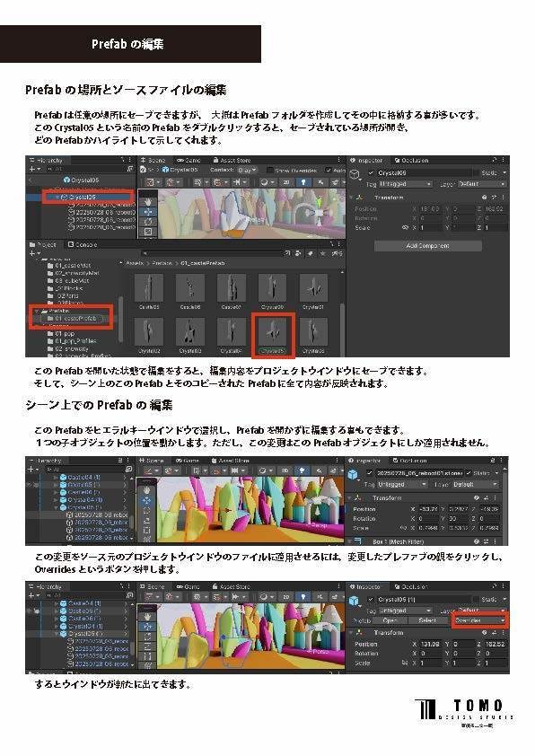Open the Layer Default dropdown in the top Inspector

coord(482,184)
